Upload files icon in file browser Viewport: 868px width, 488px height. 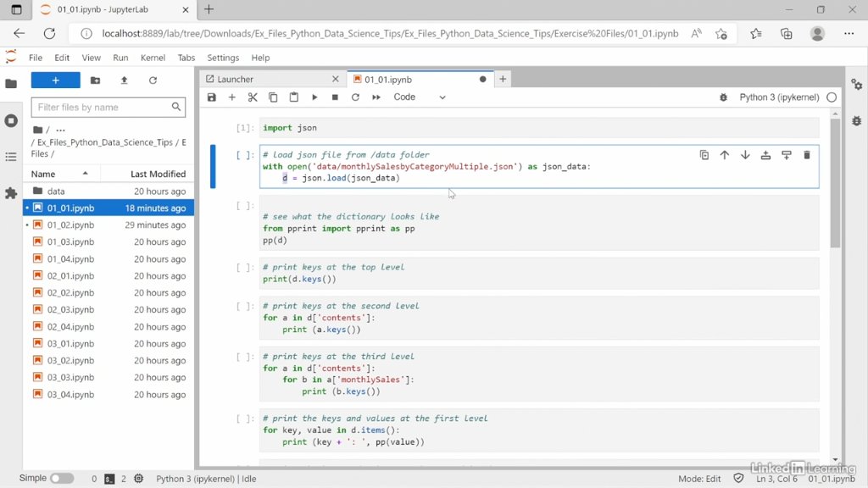point(124,80)
